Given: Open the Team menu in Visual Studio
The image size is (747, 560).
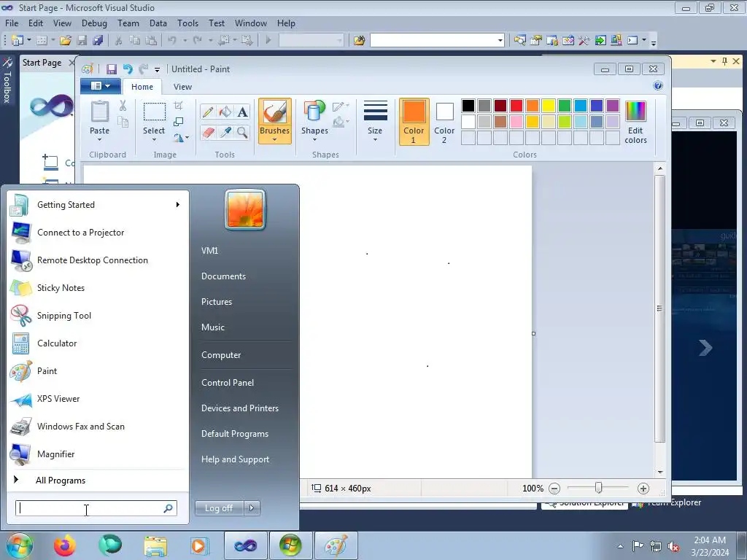Looking at the screenshot, I should 128,23.
